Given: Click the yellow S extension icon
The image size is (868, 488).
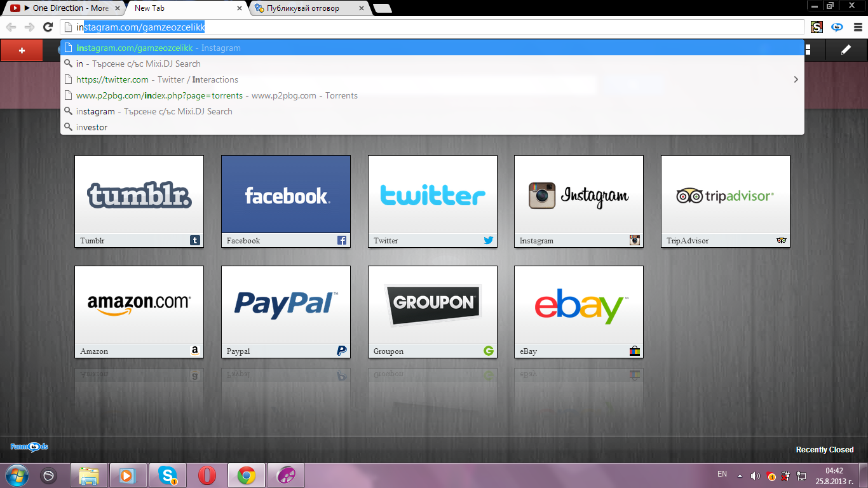Looking at the screenshot, I should point(817,27).
